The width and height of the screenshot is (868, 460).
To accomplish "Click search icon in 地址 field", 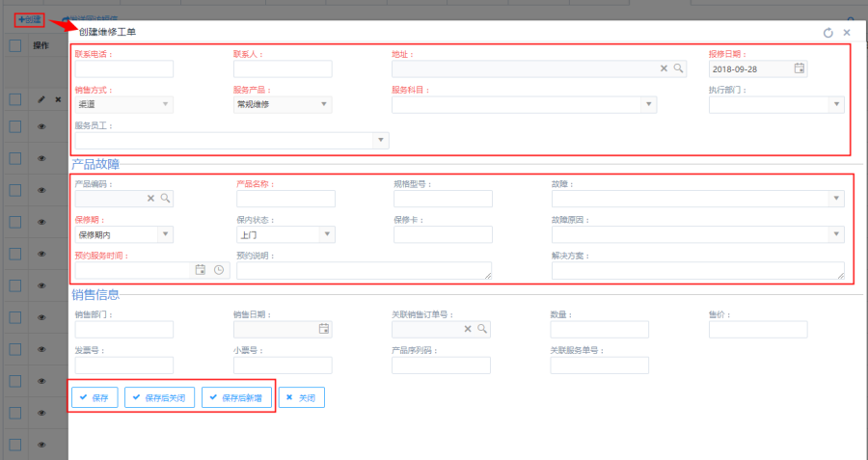I will tap(678, 68).
